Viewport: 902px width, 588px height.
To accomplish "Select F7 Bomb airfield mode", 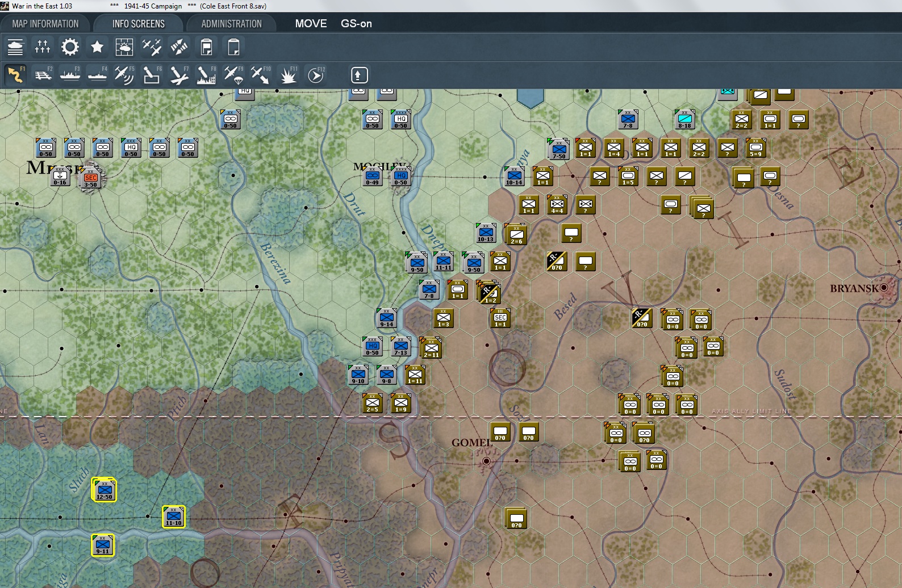I will pos(179,75).
